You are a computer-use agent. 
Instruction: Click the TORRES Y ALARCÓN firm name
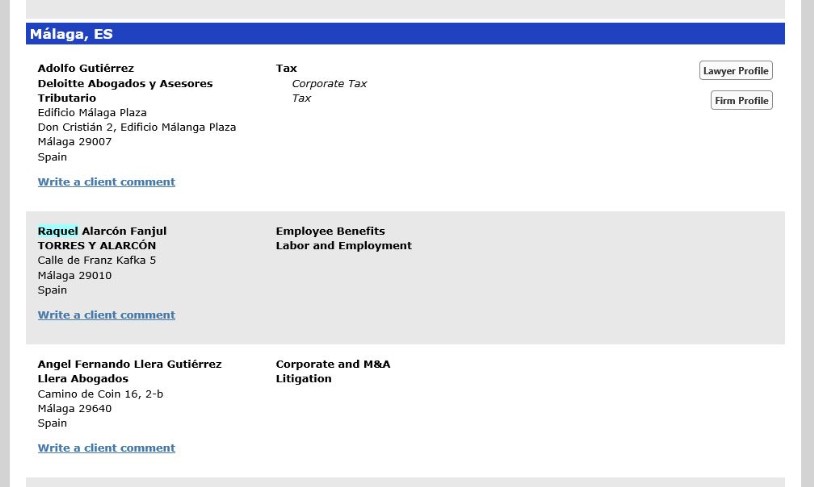pos(96,246)
